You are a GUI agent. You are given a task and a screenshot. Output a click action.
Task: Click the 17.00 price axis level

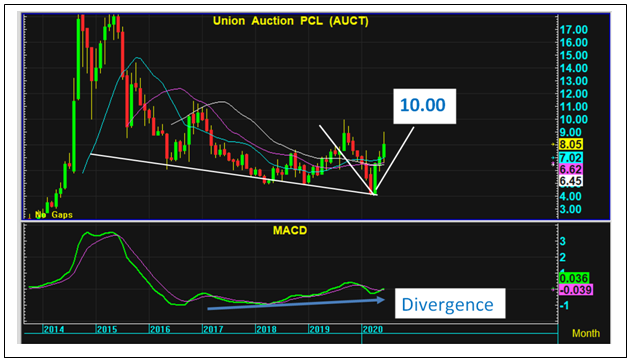[x=574, y=30]
